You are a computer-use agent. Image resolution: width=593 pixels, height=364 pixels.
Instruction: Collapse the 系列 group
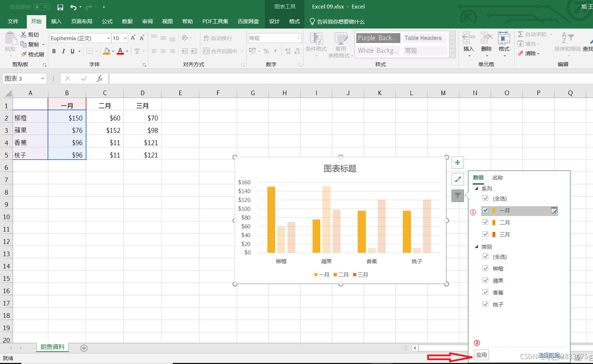(x=477, y=189)
